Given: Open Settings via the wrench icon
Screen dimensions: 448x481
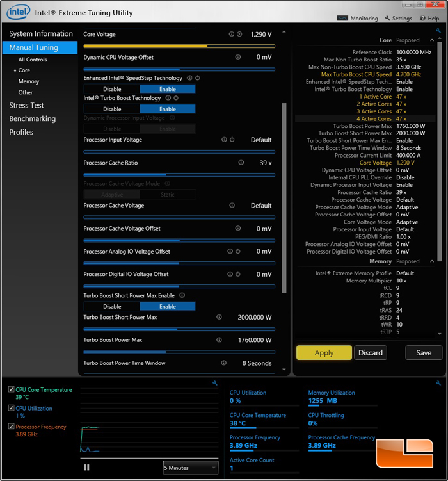Looking at the screenshot, I should [x=387, y=19].
